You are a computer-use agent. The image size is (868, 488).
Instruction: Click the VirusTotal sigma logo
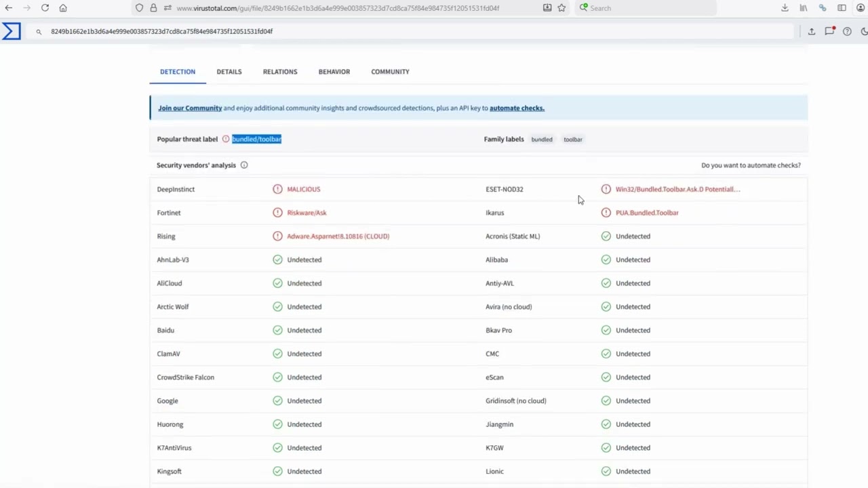click(12, 31)
